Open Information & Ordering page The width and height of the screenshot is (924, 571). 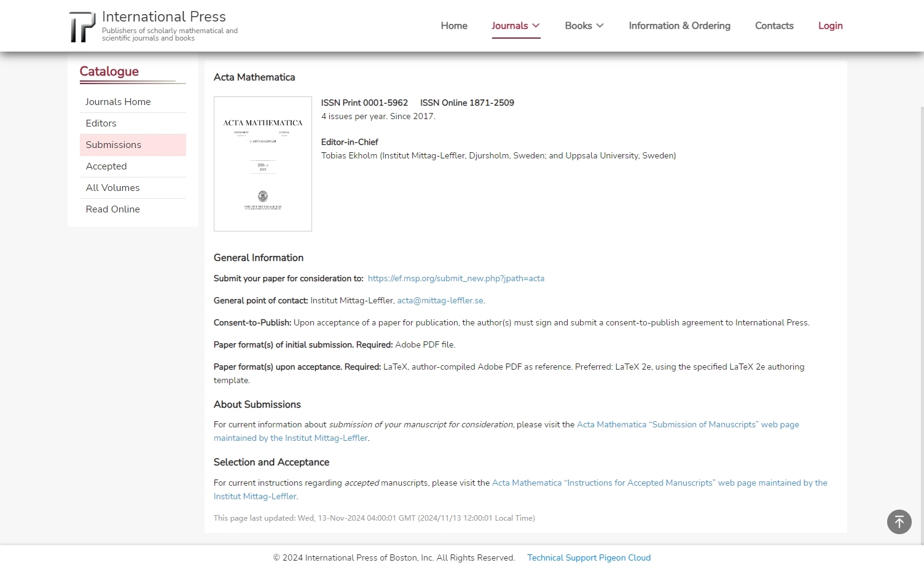pyautogui.click(x=679, y=26)
